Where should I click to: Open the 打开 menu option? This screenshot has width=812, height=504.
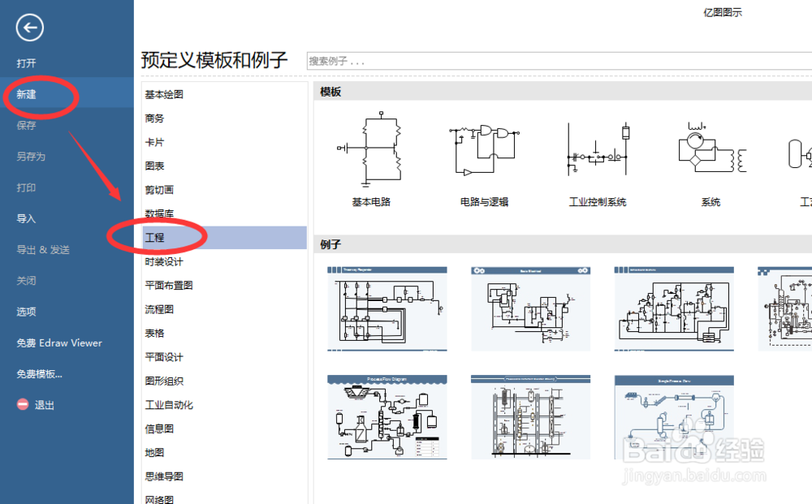point(27,62)
